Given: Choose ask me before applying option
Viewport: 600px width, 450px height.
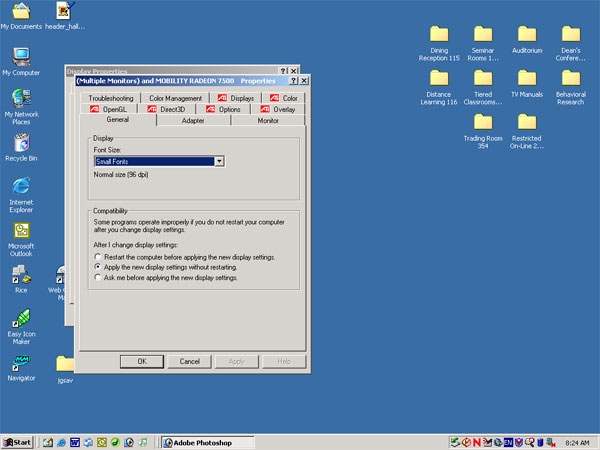Looking at the screenshot, I should pyautogui.click(x=166, y=277).
